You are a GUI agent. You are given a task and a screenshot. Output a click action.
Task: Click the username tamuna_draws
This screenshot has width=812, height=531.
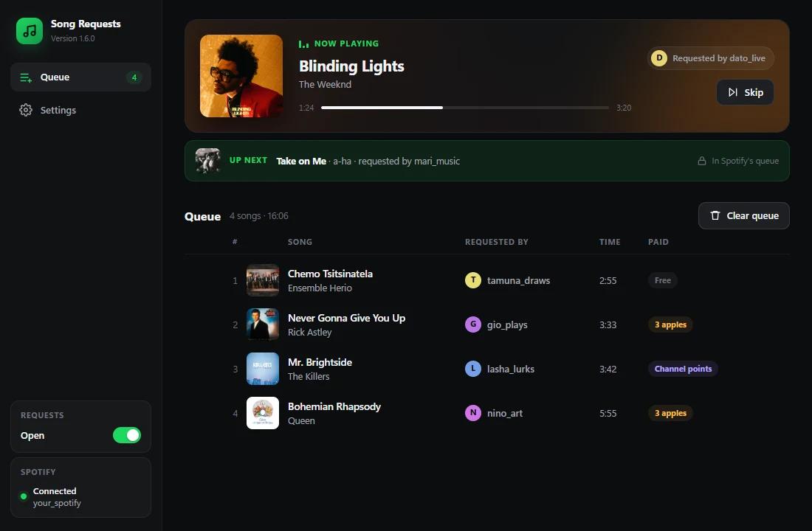pos(518,280)
